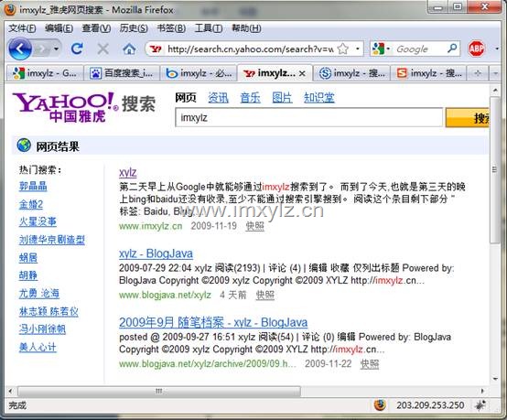Image resolution: width=507 pixels, height=420 pixels.
Task: Click the Firefox icon in status bar
Action: coord(380,404)
